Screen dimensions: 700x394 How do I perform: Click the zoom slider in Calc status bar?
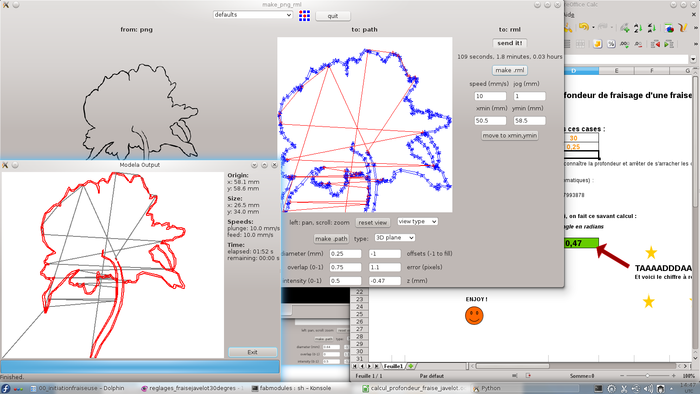[647, 376]
